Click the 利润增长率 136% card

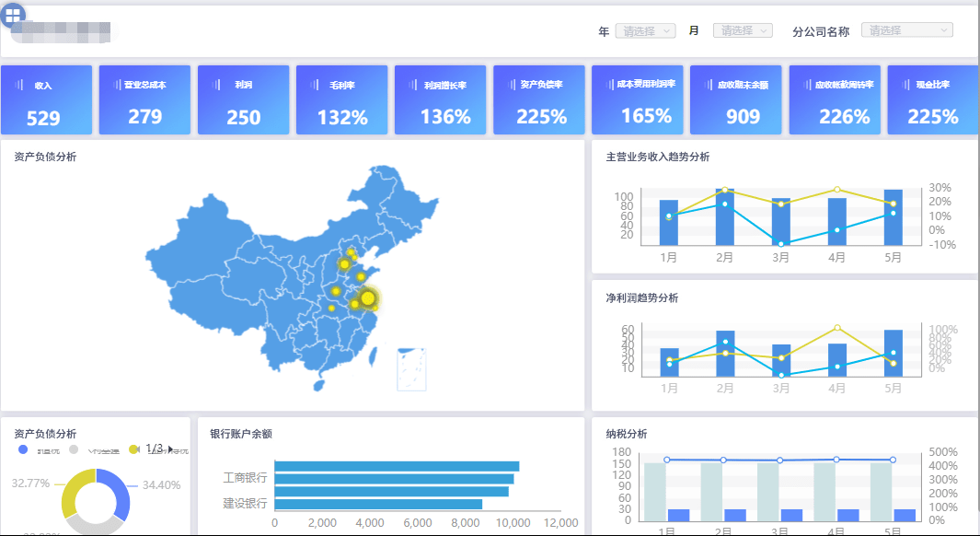(x=441, y=100)
